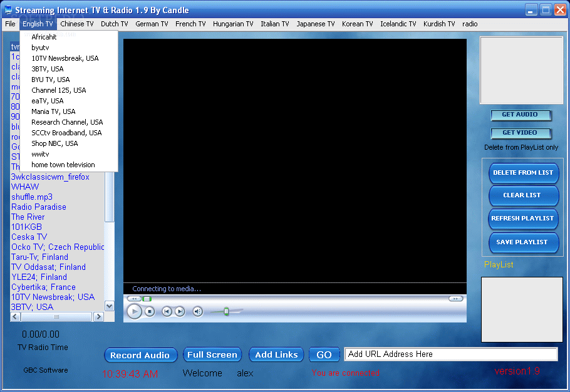Choose eaTV, USA menu entry
Screen dimensions: 570x392
69,101
